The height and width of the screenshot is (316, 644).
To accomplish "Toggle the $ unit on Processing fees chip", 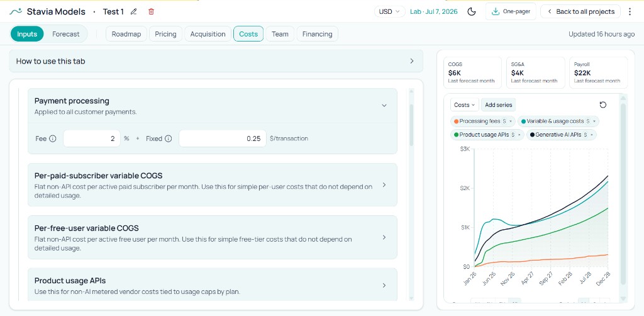I will (x=504, y=121).
